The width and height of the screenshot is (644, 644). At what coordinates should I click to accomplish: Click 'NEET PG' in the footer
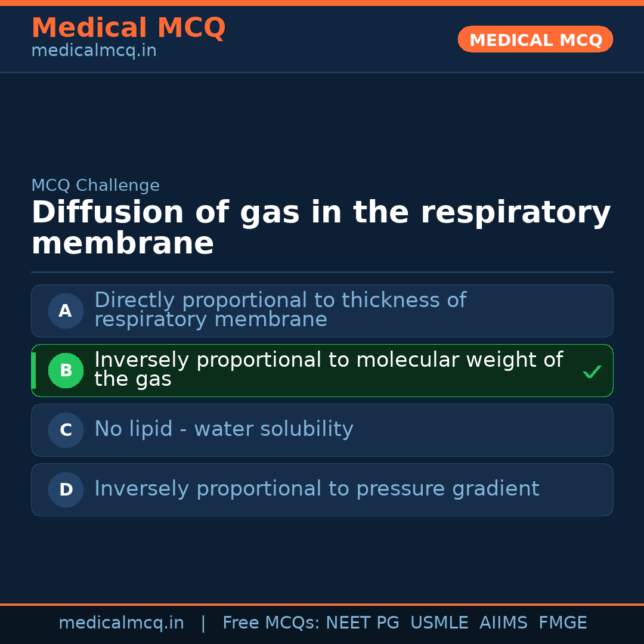click(363, 623)
